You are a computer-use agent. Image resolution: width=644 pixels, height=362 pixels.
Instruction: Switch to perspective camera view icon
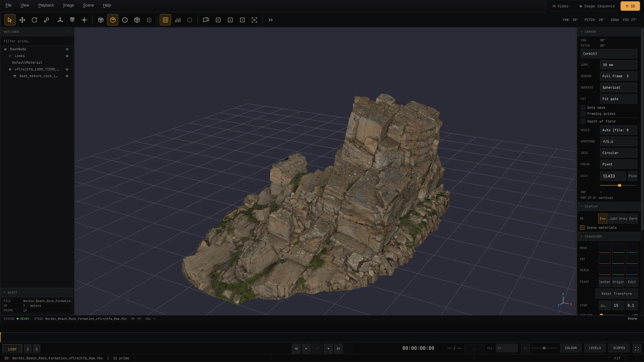coord(206,20)
